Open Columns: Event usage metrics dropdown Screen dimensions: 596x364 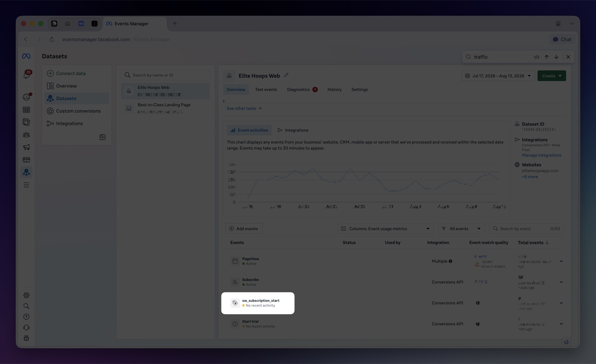coord(386,229)
